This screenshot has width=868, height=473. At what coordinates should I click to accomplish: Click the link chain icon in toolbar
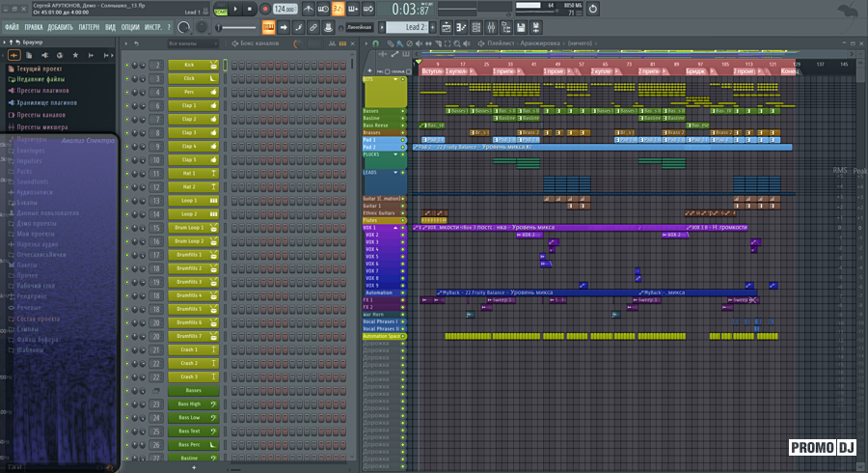pos(313,26)
